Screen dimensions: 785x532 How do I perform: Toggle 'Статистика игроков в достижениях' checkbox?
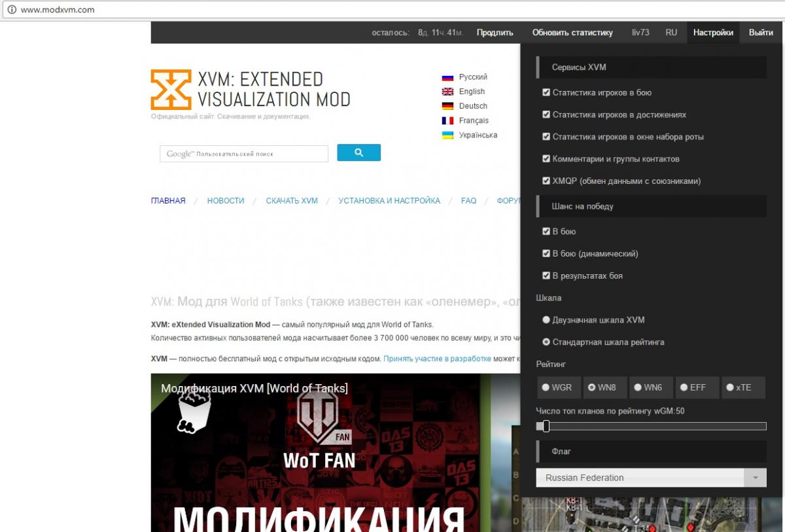[546, 115]
